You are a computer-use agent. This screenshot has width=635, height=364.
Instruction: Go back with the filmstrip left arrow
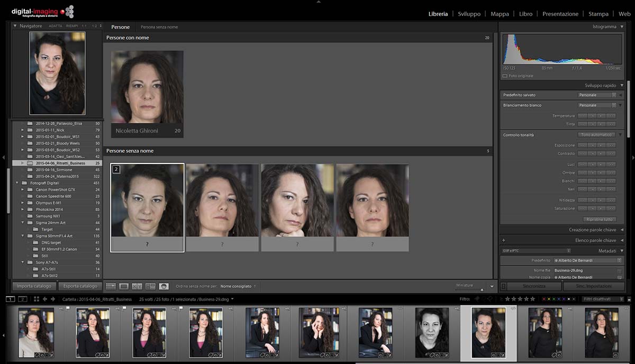click(45, 299)
